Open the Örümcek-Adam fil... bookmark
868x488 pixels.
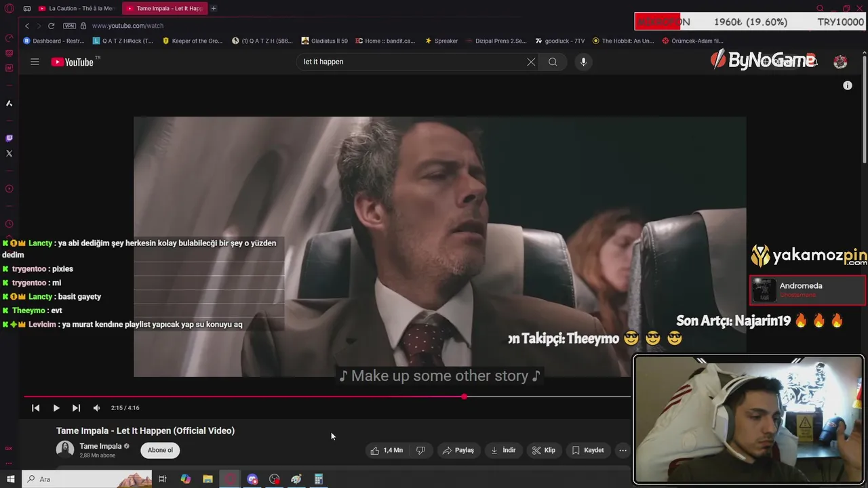[x=692, y=41]
